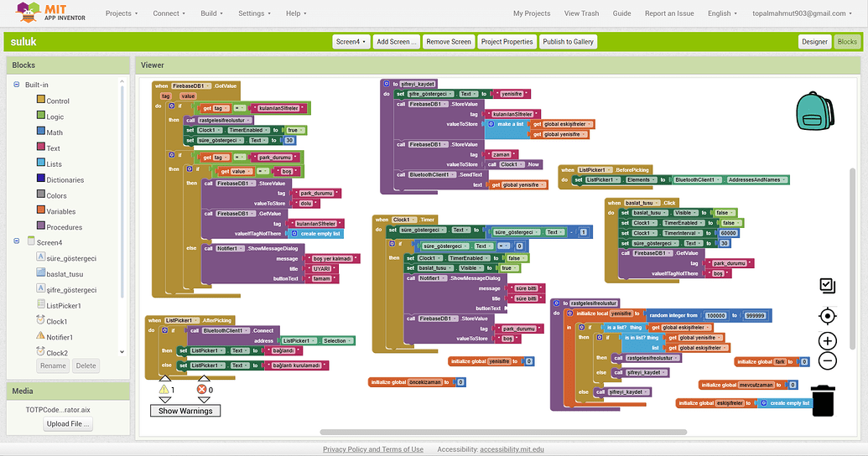Switch to Designer view
Viewport: 868px width, 456px height.
click(813, 42)
